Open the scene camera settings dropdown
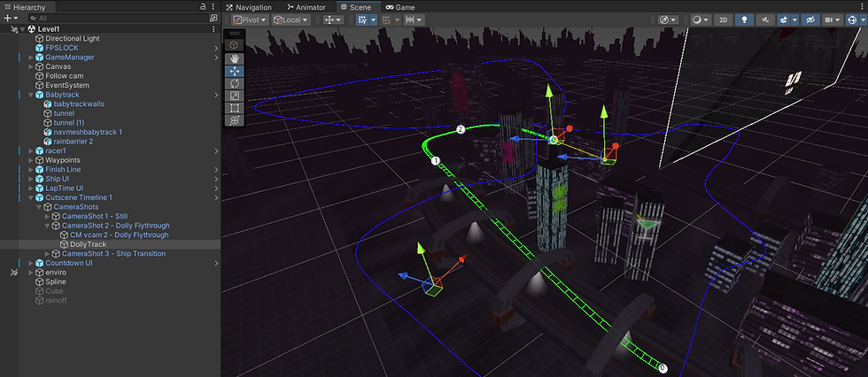This screenshot has width=868, height=377. 832,19
